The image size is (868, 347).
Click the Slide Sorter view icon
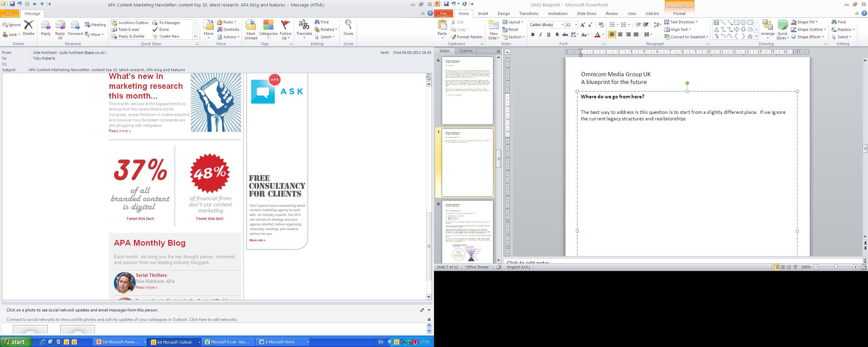(x=783, y=267)
